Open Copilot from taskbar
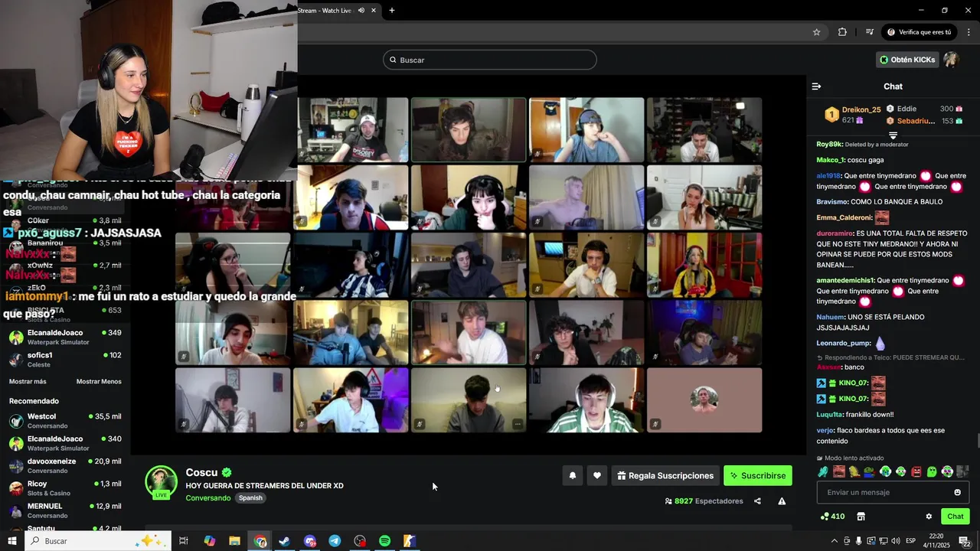The width and height of the screenshot is (980, 551). [209, 541]
